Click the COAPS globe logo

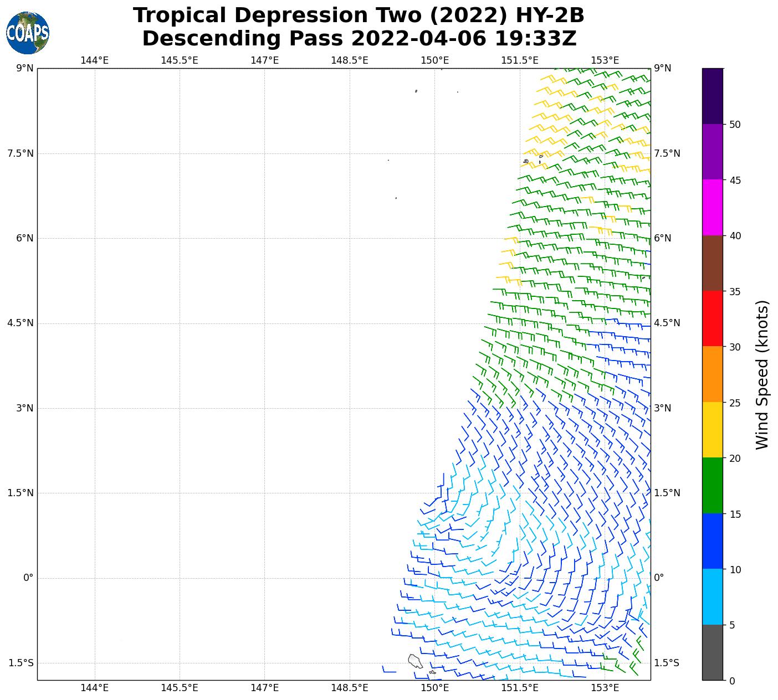click(x=28, y=33)
